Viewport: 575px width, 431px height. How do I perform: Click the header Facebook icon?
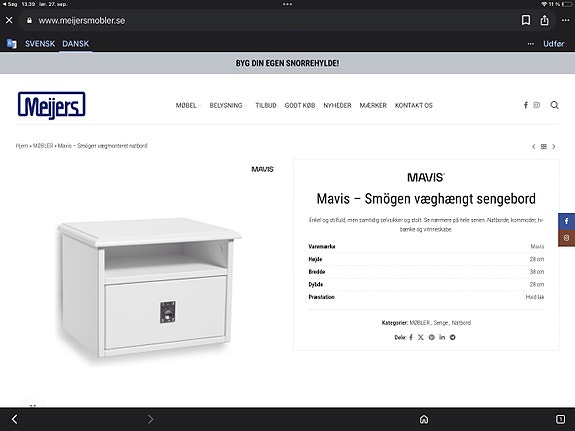point(525,105)
